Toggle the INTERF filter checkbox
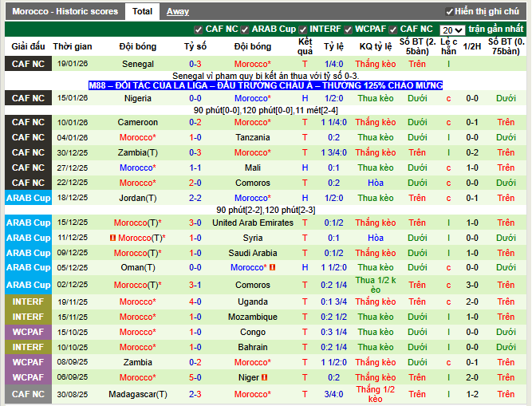The width and height of the screenshot is (532, 406). coord(303,29)
